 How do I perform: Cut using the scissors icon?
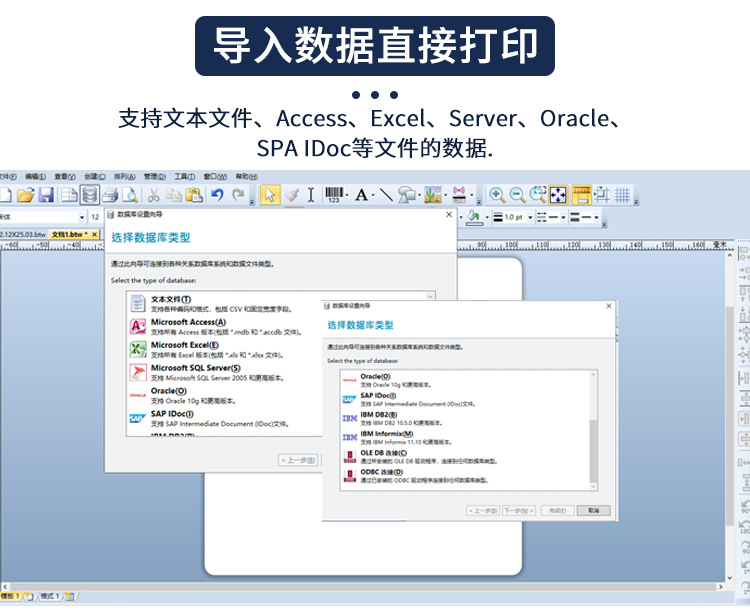coord(154,195)
